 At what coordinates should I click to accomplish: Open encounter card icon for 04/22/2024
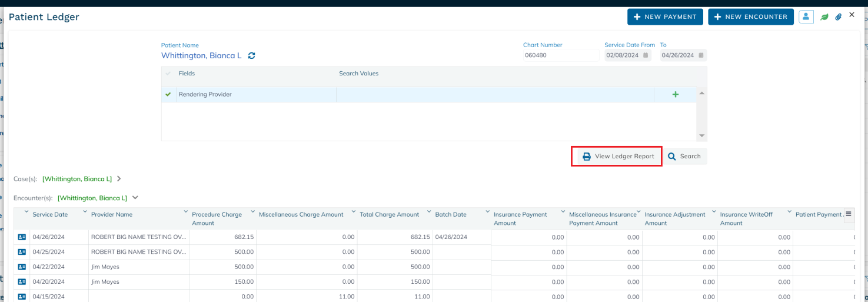[x=22, y=267]
